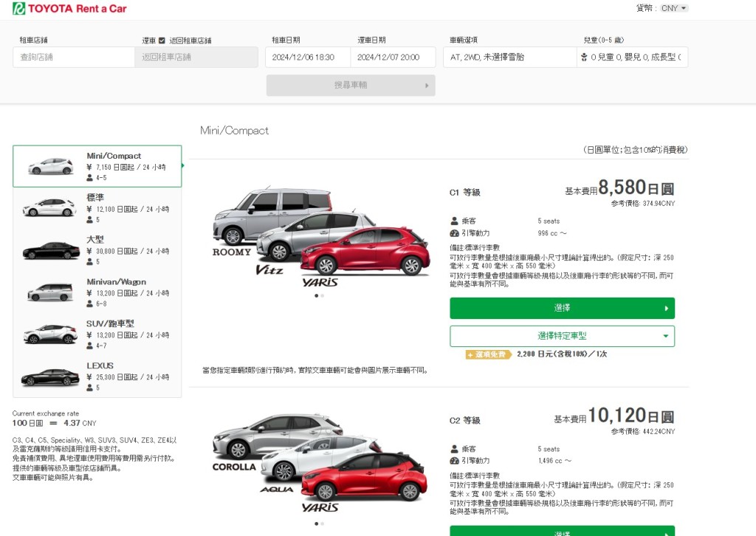Click the passenger icon under Mini/Compact

(89, 178)
